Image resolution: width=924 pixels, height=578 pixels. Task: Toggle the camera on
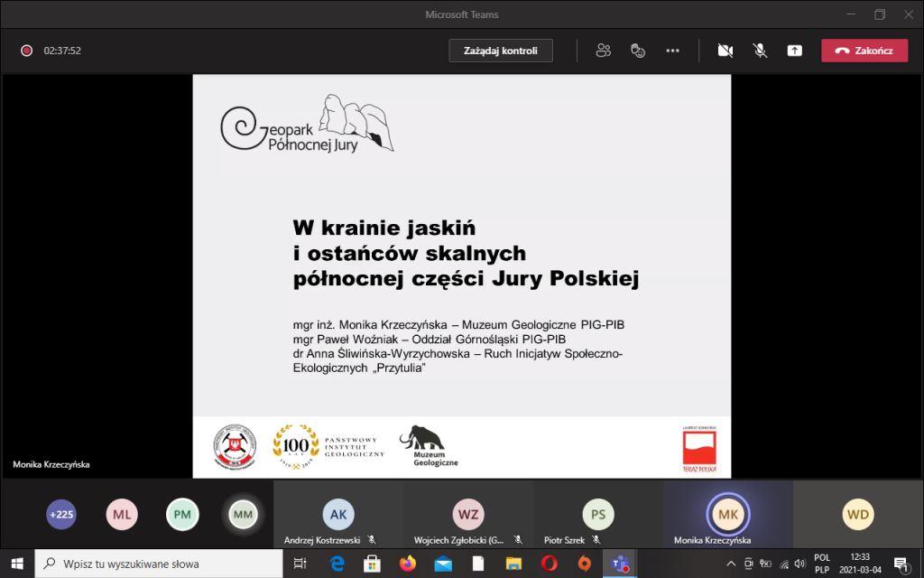click(x=725, y=51)
